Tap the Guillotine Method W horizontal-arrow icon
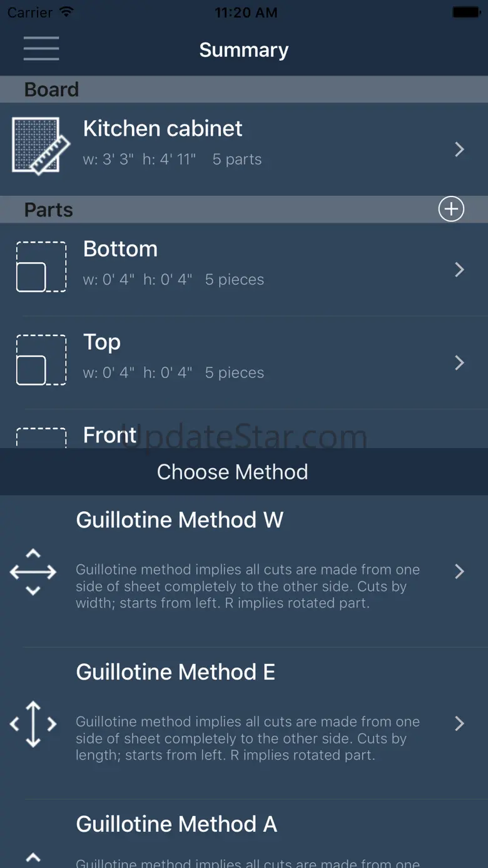Screen dimensions: 488x868 pos(33,571)
